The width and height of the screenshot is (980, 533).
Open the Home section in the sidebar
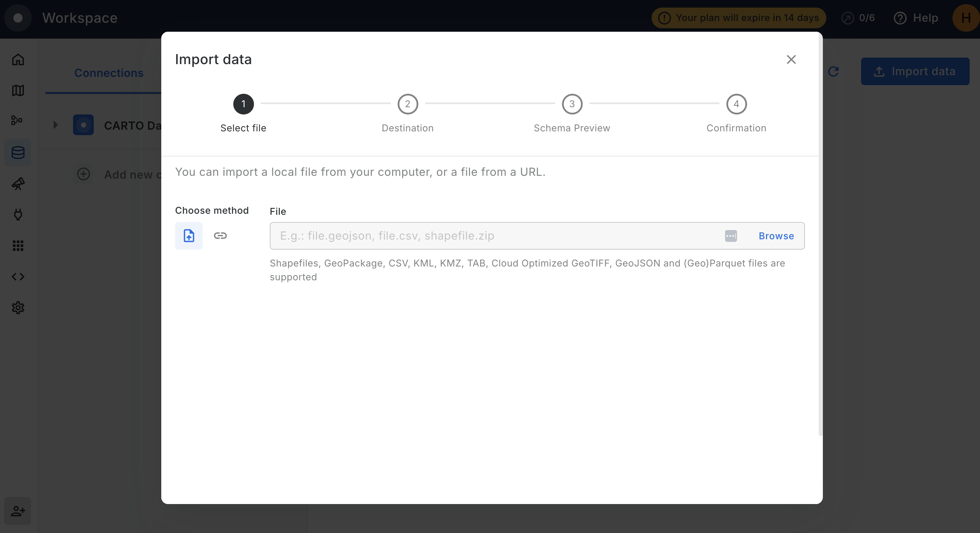click(x=18, y=59)
